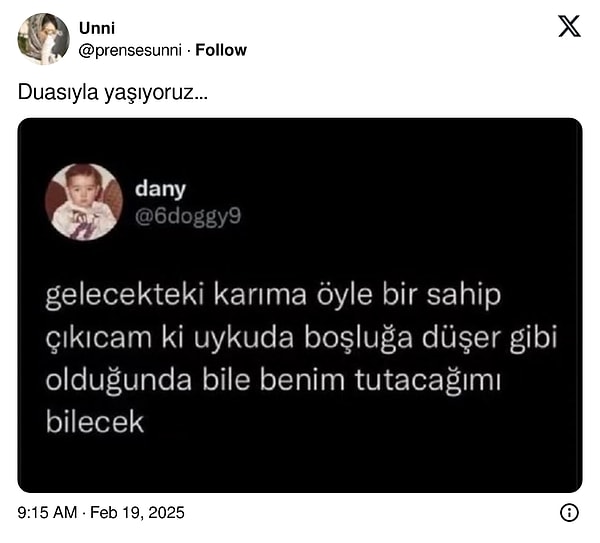The width and height of the screenshot is (600, 543).
Task: Click the word 'gibi' in the quoted text
Action: (533, 339)
